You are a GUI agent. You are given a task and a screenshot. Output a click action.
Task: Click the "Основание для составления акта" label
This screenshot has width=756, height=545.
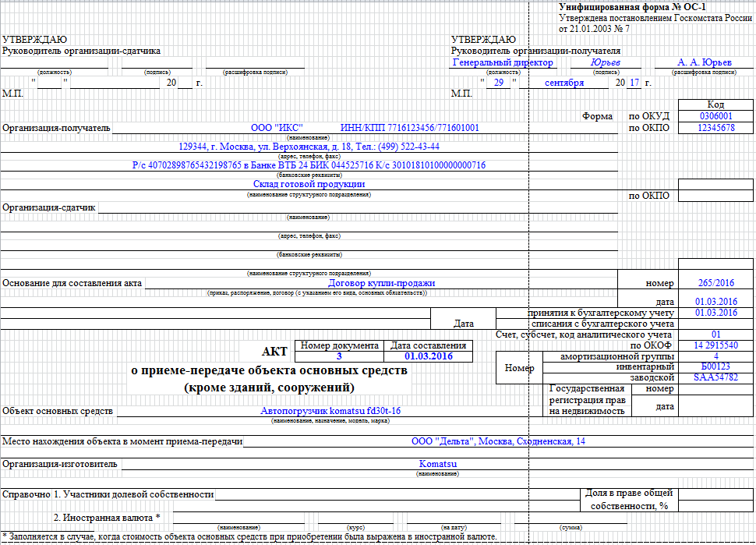pos(72,283)
